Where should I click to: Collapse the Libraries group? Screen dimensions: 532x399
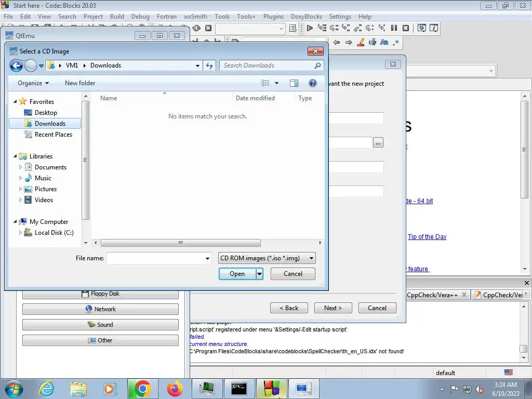15,156
